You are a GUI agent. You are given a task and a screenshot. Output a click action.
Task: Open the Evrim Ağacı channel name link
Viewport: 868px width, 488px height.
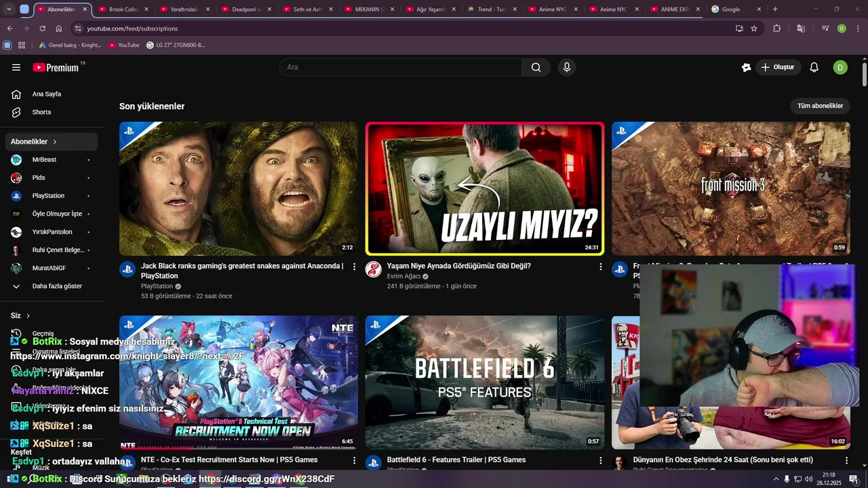403,277
